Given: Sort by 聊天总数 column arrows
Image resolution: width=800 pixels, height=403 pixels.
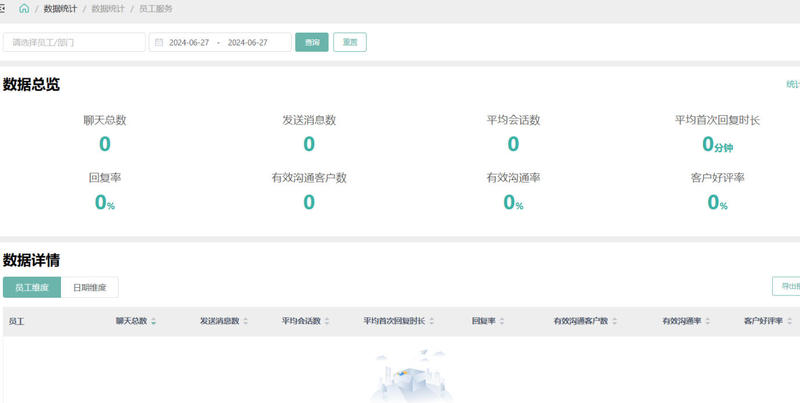Looking at the screenshot, I should click(154, 321).
